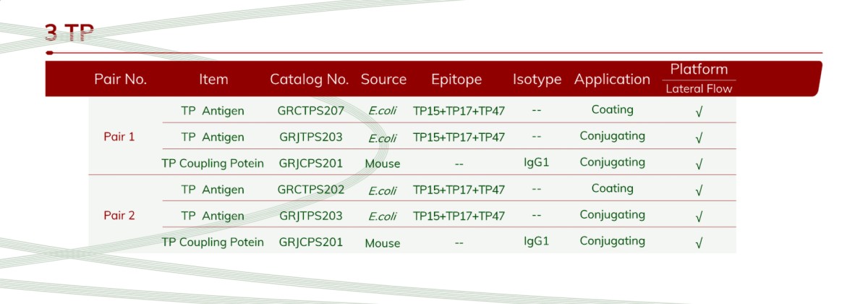
Task: Click the "Platform" header label
Action: (x=699, y=69)
